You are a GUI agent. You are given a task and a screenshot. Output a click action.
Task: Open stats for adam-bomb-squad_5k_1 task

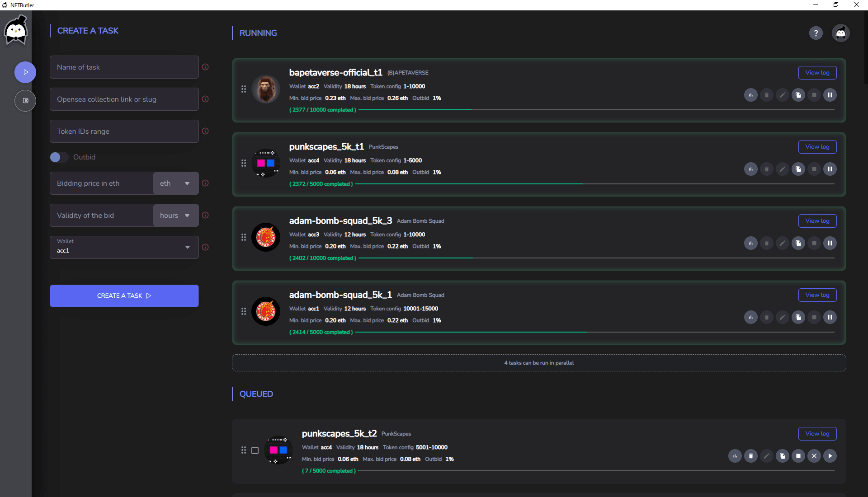pyautogui.click(x=751, y=317)
